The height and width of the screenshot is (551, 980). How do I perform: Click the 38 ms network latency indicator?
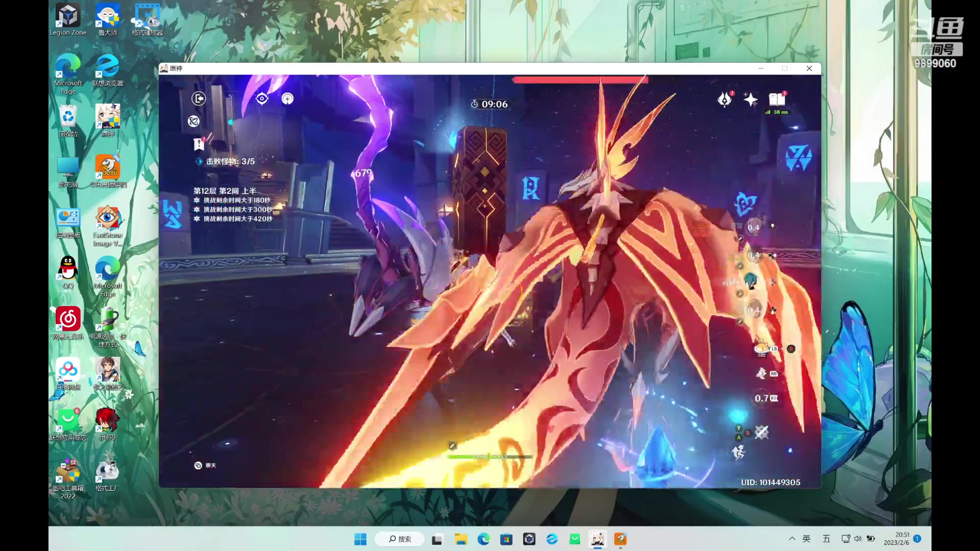pos(777,112)
